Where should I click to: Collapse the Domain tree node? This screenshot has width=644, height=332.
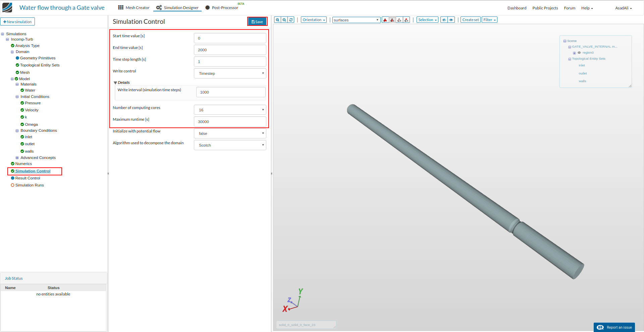point(12,52)
